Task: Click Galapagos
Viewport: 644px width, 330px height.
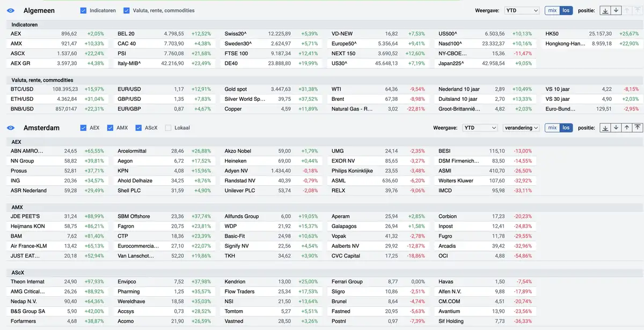Action: 344,226
